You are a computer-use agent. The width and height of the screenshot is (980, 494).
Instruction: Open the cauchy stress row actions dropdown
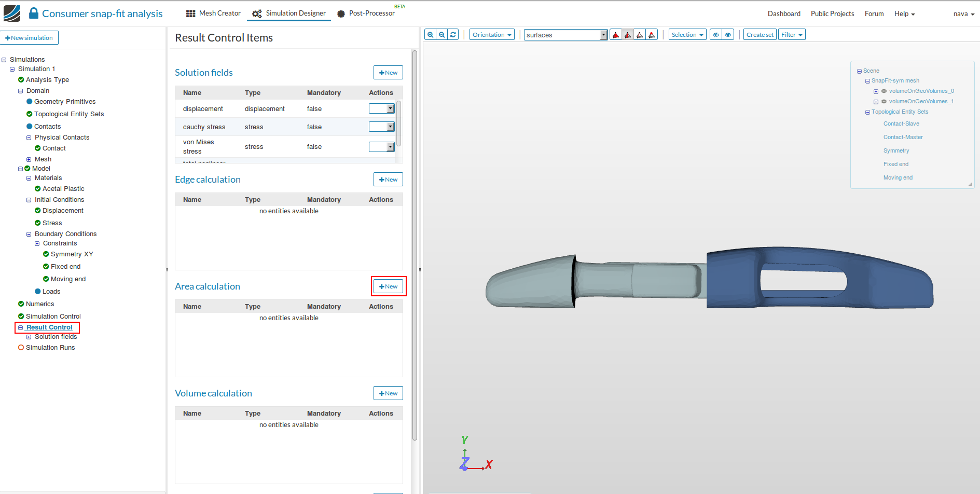[x=382, y=127]
